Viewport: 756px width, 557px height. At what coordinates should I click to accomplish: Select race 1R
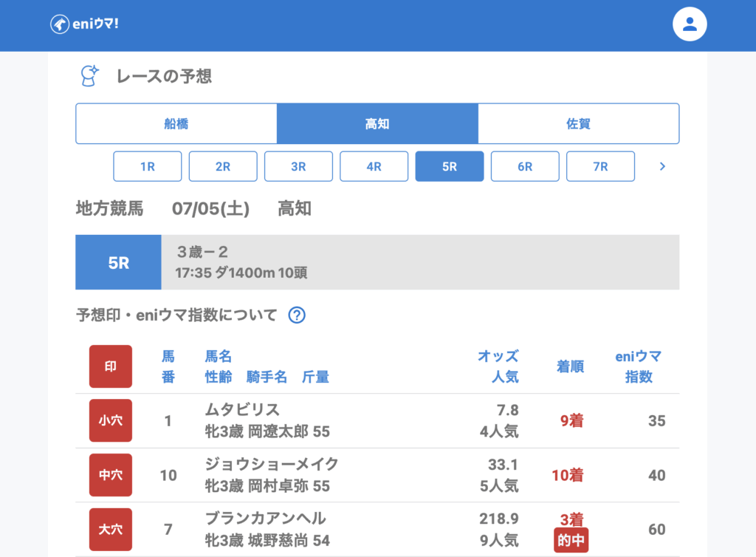(x=148, y=167)
